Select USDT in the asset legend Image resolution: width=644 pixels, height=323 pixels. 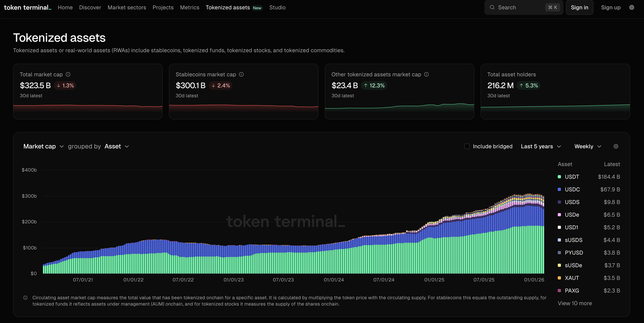coord(572,177)
